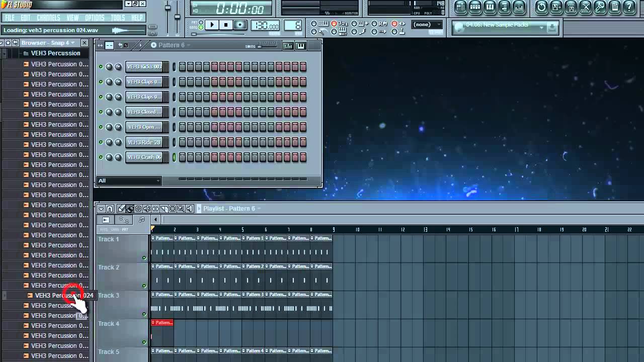Switch to Song mode radio button

tap(201, 28)
